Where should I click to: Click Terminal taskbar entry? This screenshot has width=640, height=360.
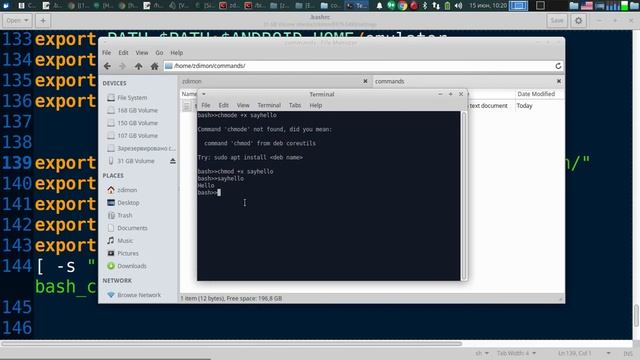click(356, 5)
